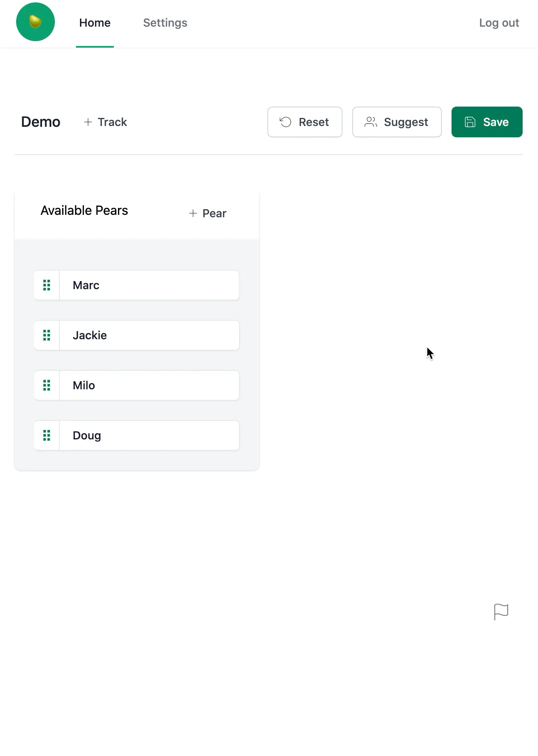Switch to the Settings tab
538x756 pixels.
[165, 23]
